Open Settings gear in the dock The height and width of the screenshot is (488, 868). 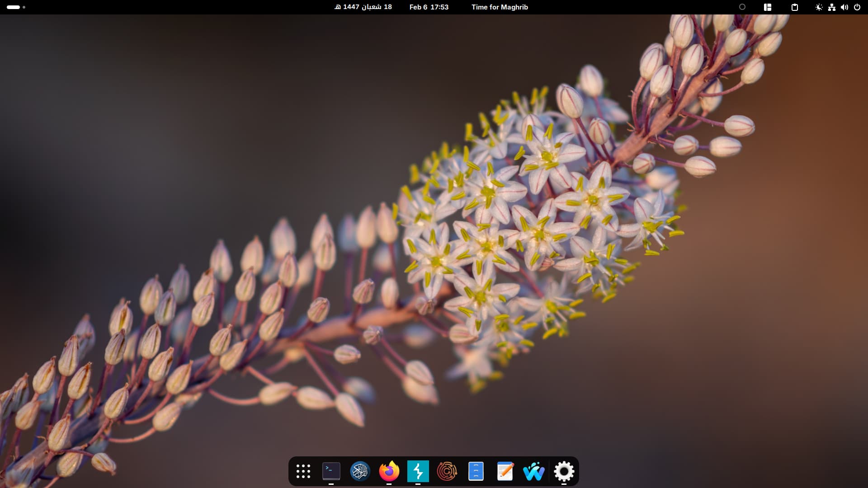click(x=564, y=471)
